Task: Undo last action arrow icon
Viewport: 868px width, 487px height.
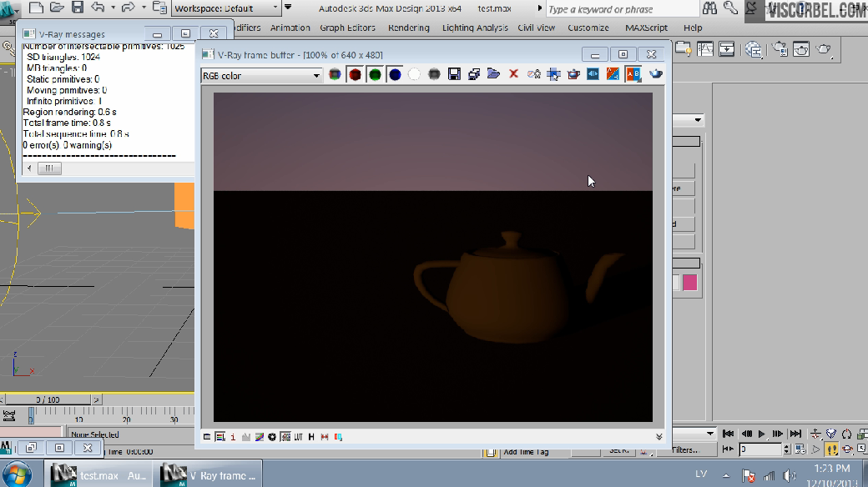Action: 98,8
